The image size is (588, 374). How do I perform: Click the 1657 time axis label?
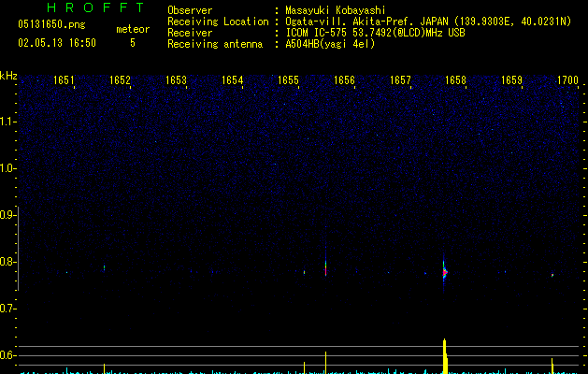400,80
